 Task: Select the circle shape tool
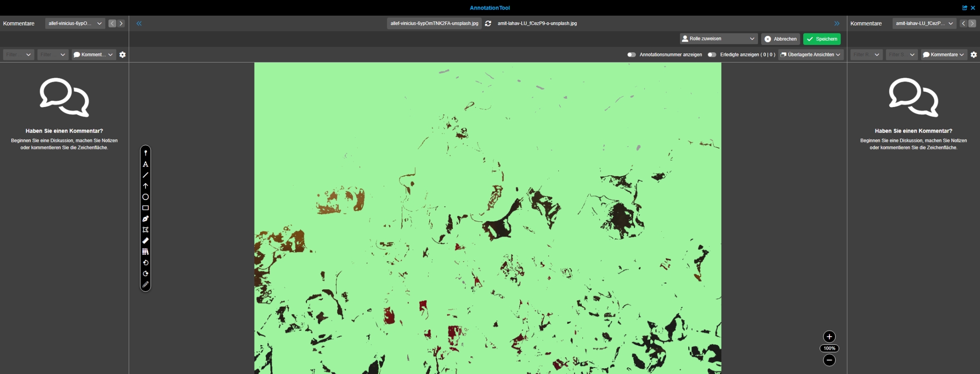(x=146, y=197)
